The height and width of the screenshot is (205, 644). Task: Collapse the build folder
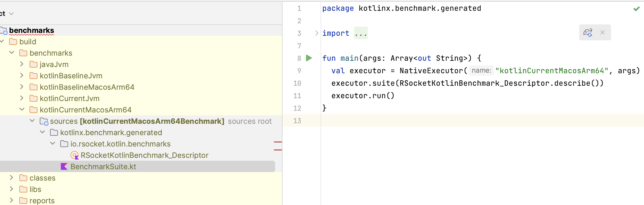(2, 41)
